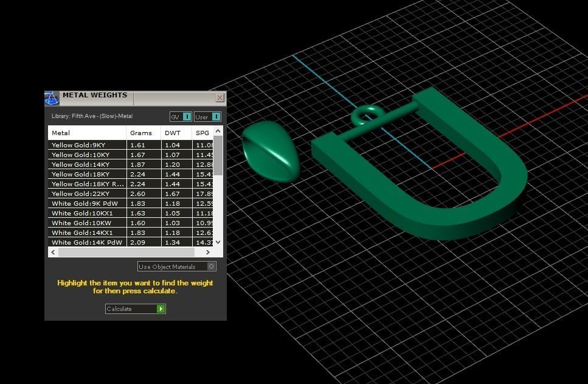Click the Grams column header
The image size is (588, 384).
tap(144, 133)
